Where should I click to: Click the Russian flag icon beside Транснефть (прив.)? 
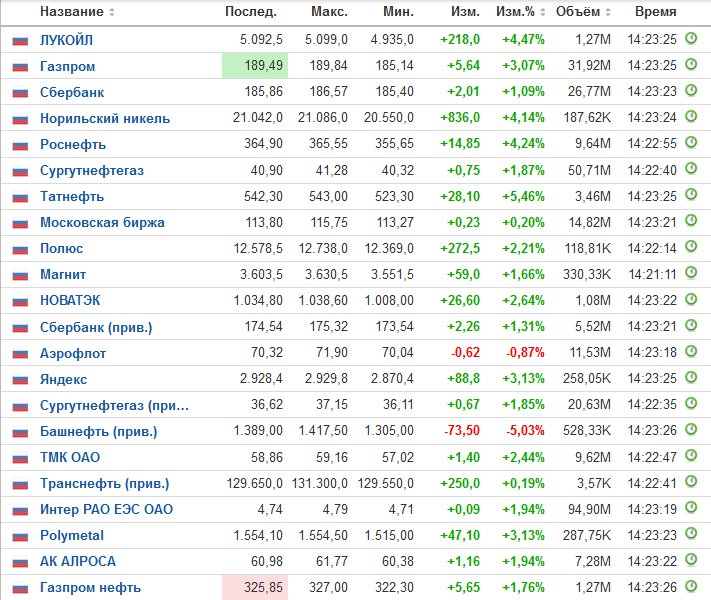20,485
